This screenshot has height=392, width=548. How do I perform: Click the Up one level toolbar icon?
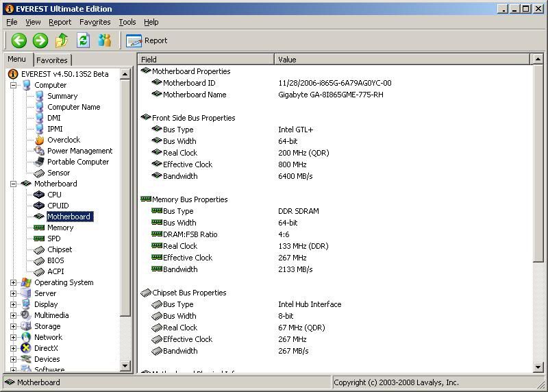click(62, 40)
